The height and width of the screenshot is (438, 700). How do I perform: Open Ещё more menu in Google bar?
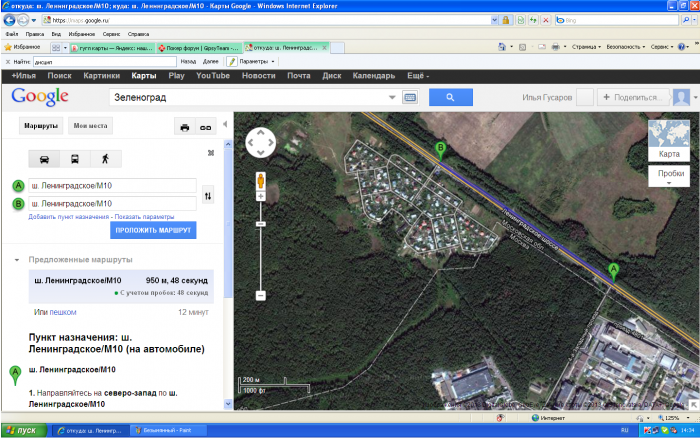coord(418,76)
